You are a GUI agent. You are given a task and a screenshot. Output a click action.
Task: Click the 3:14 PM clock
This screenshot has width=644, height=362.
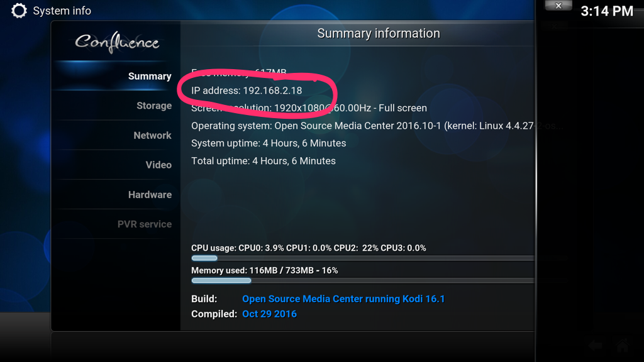[x=607, y=11]
